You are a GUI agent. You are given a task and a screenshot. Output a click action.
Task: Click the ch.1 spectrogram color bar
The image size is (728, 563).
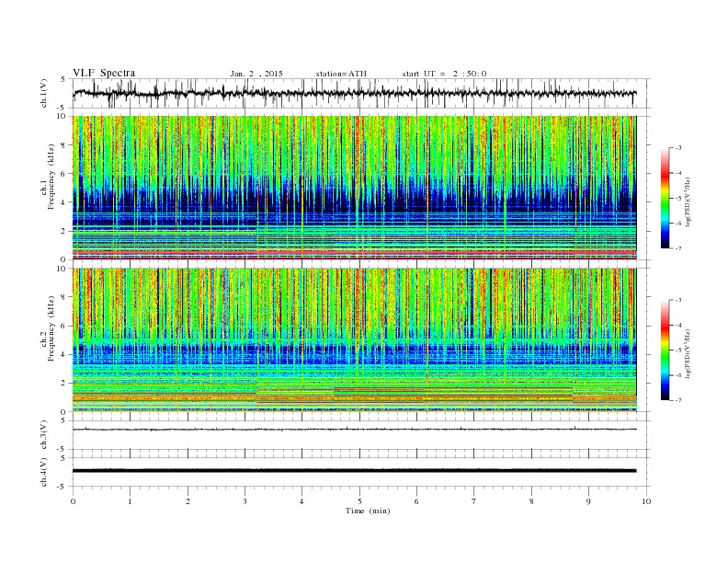[x=665, y=198]
